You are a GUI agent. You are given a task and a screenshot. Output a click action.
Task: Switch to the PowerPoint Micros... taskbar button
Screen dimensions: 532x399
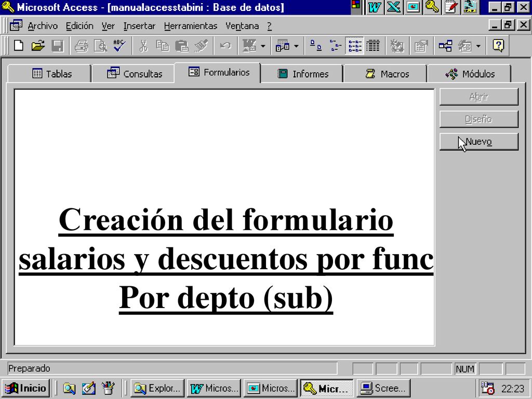pos(270,388)
